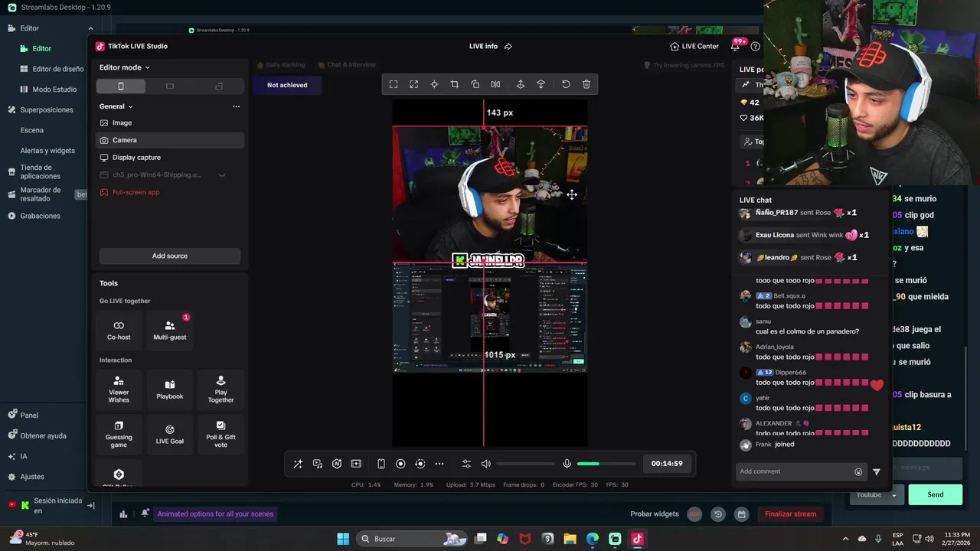Click the clip capture icon in bottom bar
Image resolution: width=980 pixels, height=551 pixels.
pos(356,464)
